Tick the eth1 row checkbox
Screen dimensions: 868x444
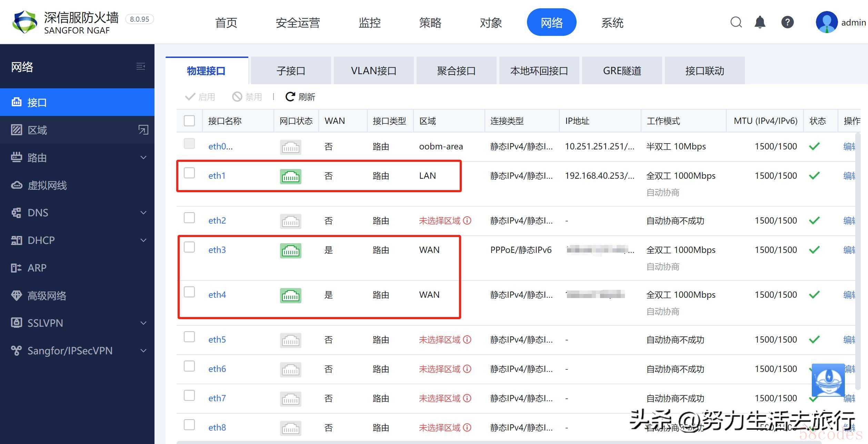[189, 173]
